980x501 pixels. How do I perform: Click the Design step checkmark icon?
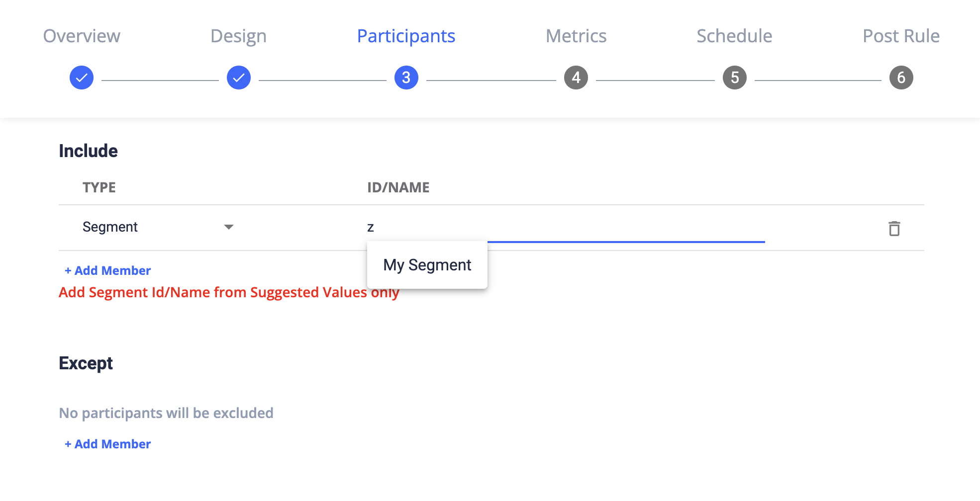(238, 77)
